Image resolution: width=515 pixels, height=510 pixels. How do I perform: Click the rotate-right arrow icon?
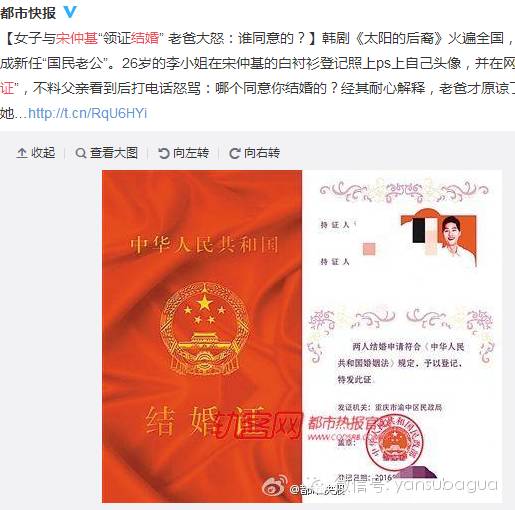[x=235, y=153]
